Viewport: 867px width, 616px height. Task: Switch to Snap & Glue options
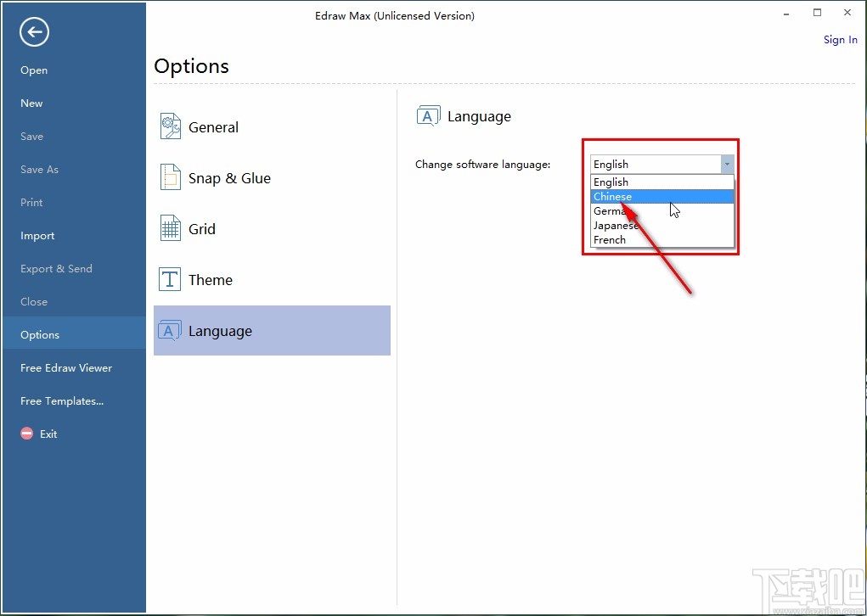272,177
